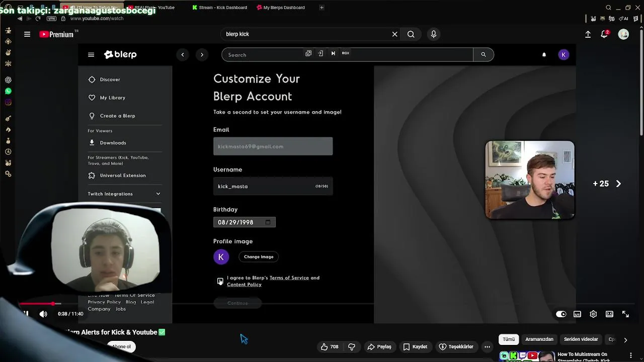Open the Blog footer link
Image resolution: width=644 pixels, height=362 pixels.
tap(131, 302)
